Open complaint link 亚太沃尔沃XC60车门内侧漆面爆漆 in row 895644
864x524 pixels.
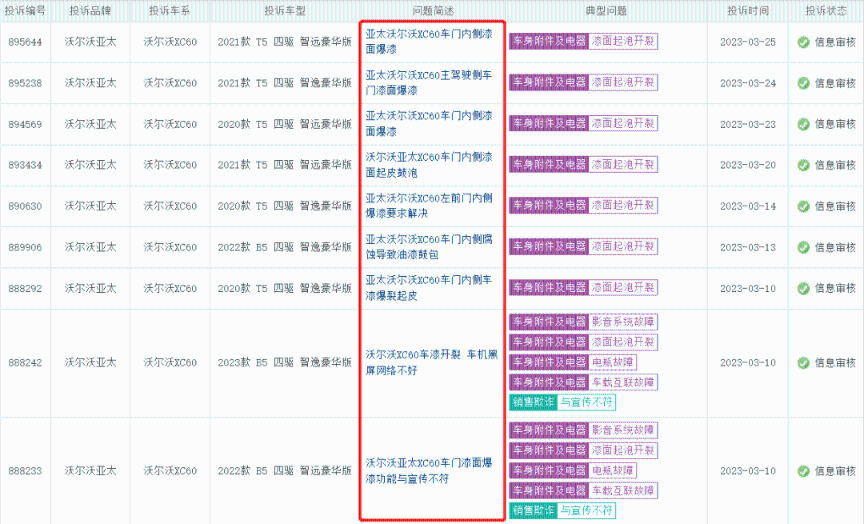(x=429, y=41)
